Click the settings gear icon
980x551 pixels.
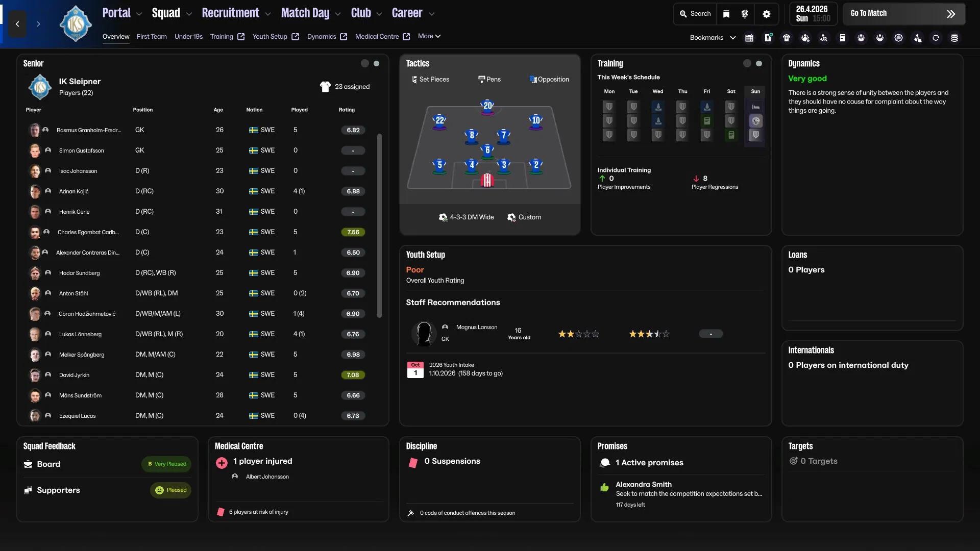coord(766,14)
